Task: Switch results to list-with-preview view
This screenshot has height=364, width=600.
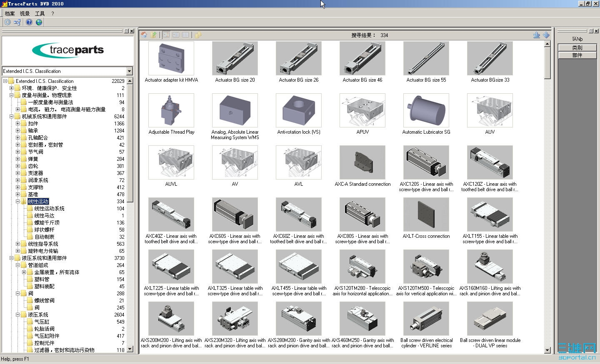Action: point(176,35)
